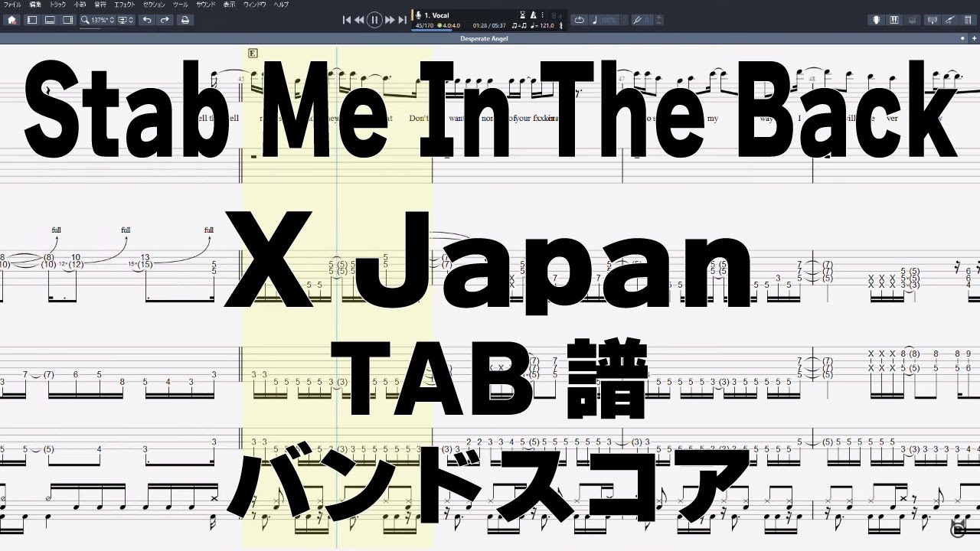
Task: Open the line-in guitar icon
Action: (x=949, y=20)
